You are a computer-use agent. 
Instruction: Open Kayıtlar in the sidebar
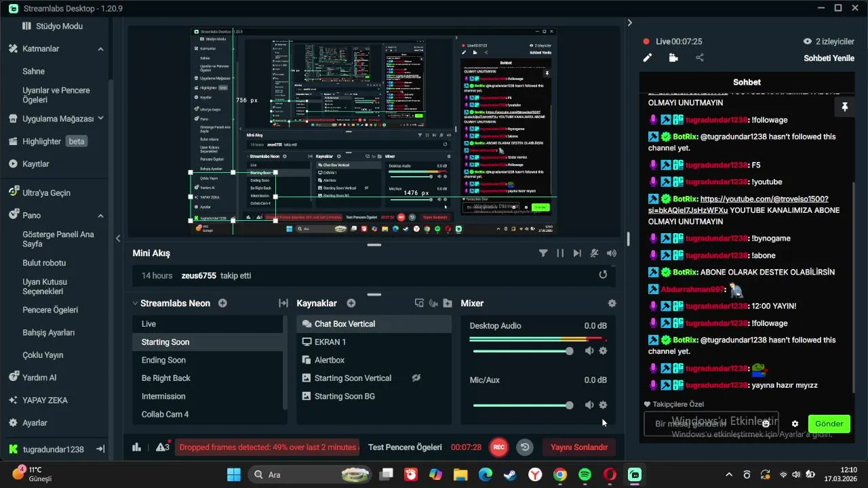click(28, 164)
